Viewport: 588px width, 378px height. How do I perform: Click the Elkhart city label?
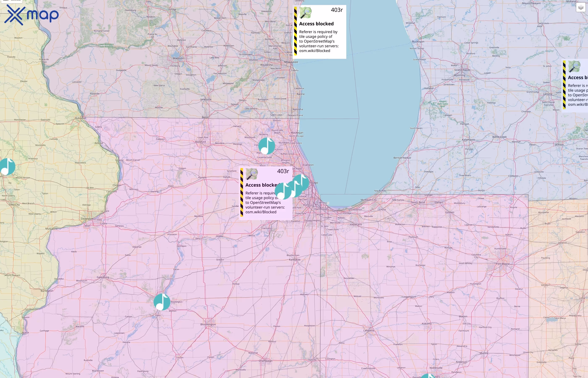click(x=439, y=202)
